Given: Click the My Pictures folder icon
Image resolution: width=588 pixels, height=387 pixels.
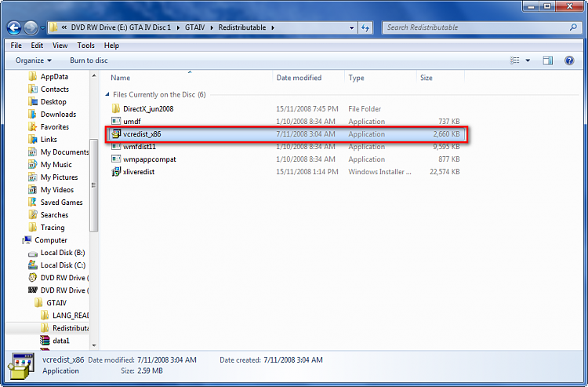Looking at the screenshot, I should [33, 177].
